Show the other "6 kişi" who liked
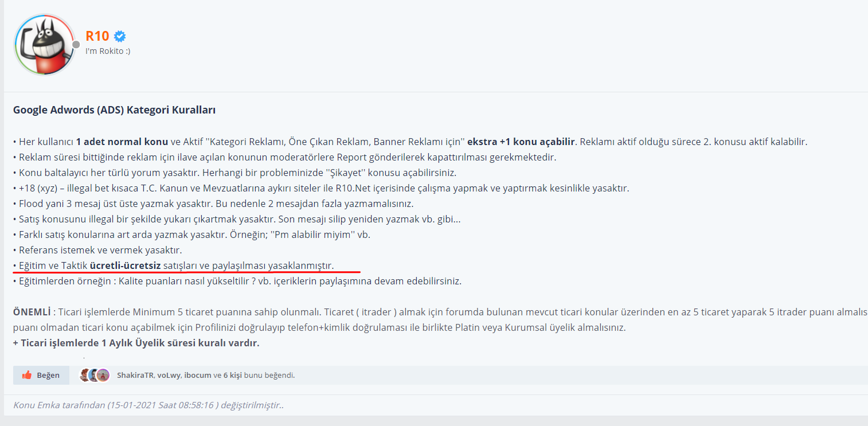 [233, 376]
